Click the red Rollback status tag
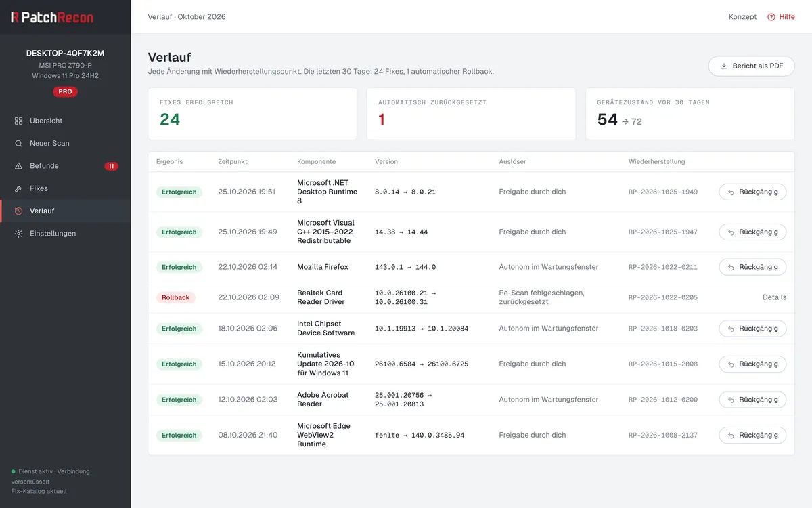This screenshot has width=812, height=508. pyautogui.click(x=176, y=297)
